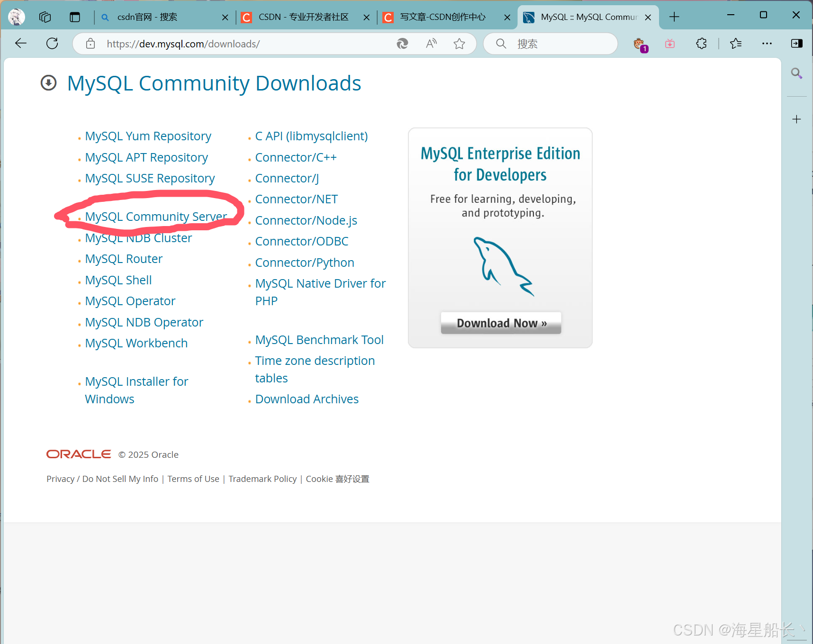Image resolution: width=813 pixels, height=644 pixels.
Task: Open Connector/NET link
Action: 296,199
